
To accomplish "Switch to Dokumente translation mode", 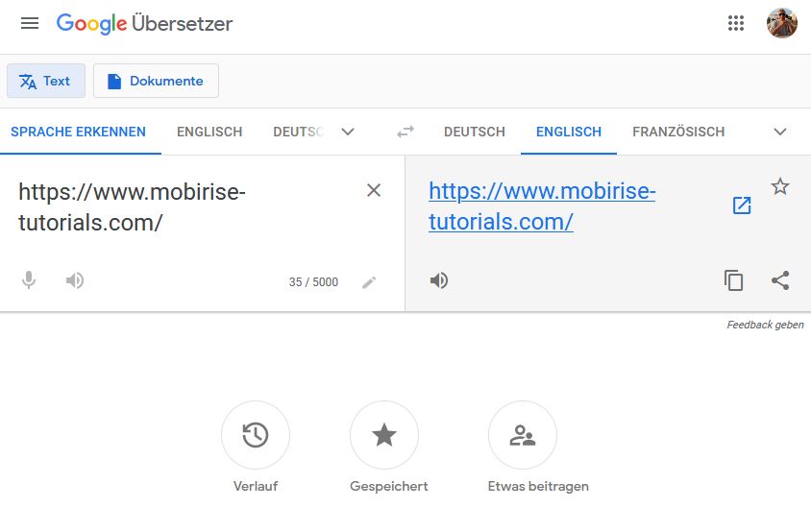I will (x=156, y=81).
